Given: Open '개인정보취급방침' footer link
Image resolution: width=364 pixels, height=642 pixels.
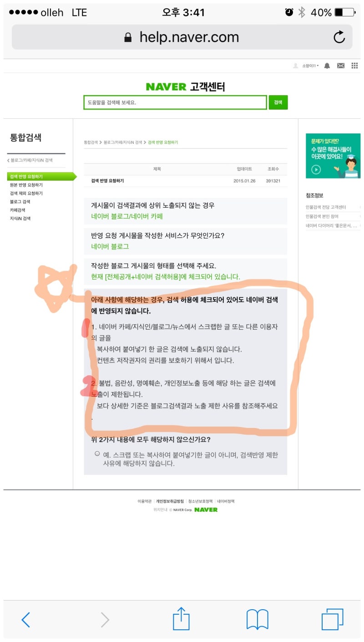Looking at the screenshot, I should pos(170,501).
